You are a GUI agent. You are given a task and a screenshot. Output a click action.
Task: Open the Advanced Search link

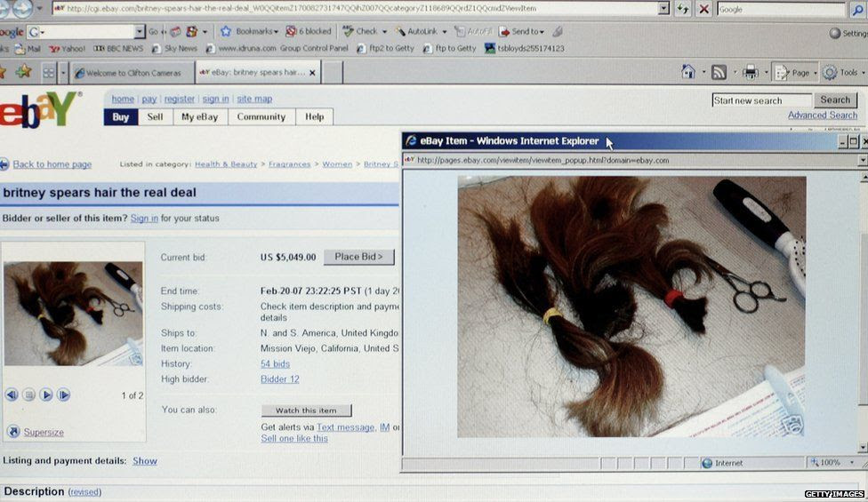822,115
